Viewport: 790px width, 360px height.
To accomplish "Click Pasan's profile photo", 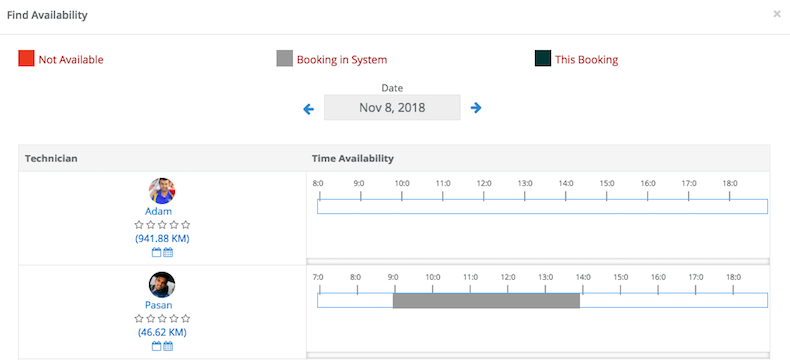I will [162, 285].
